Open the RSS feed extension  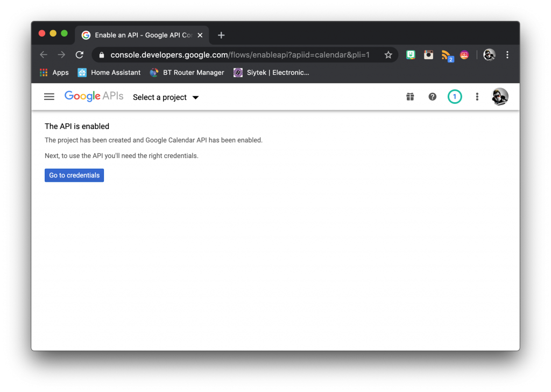tap(447, 55)
